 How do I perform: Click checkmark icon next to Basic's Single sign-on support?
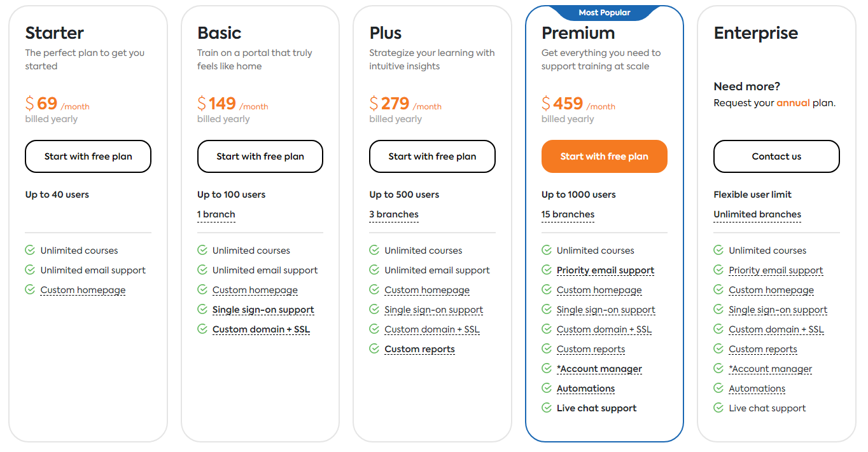[x=202, y=310]
